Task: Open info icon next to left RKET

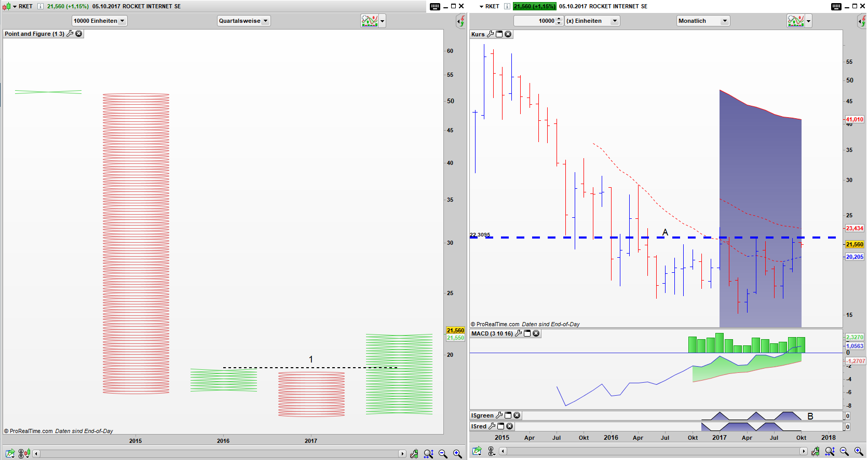Action: (40, 6)
